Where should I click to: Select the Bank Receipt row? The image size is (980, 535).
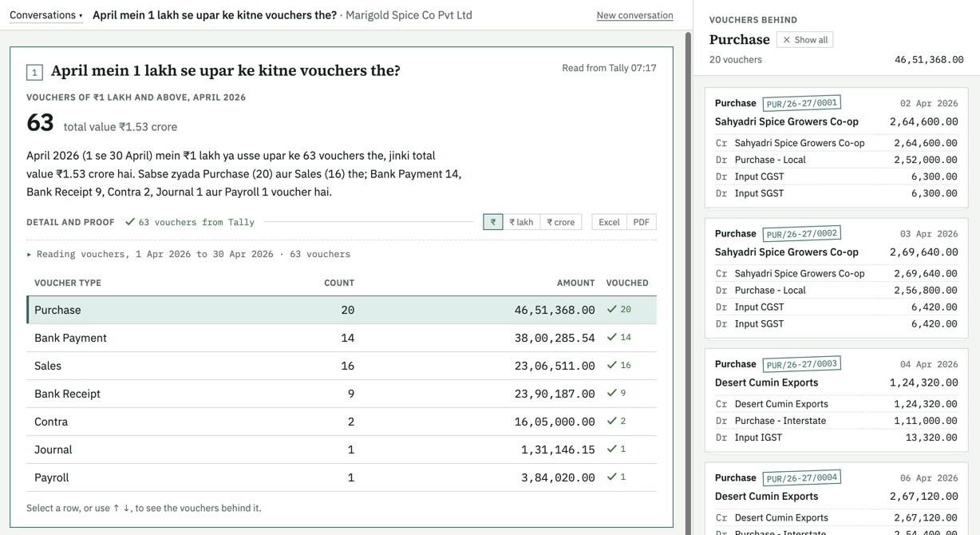tap(342, 394)
